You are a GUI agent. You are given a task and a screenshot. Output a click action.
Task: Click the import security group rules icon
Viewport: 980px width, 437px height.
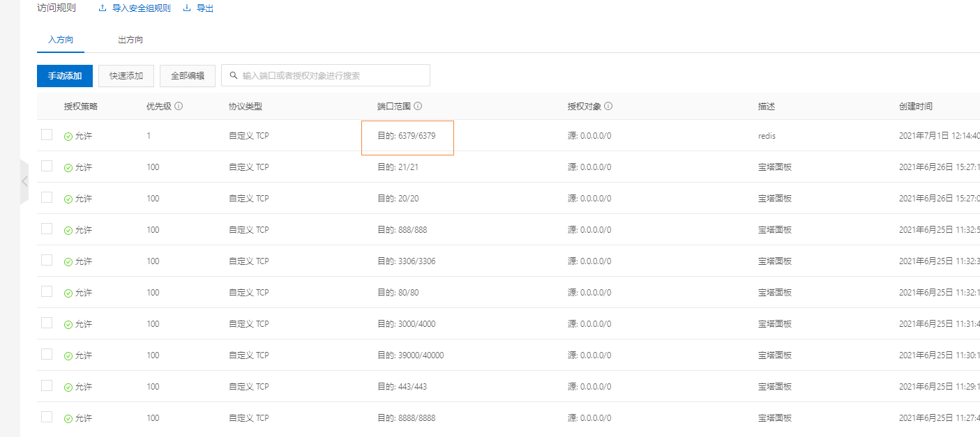(103, 8)
